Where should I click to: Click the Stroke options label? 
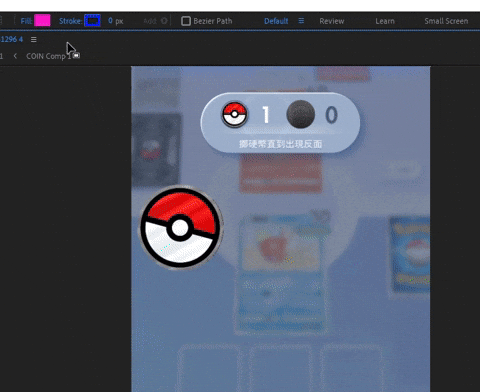(70, 21)
